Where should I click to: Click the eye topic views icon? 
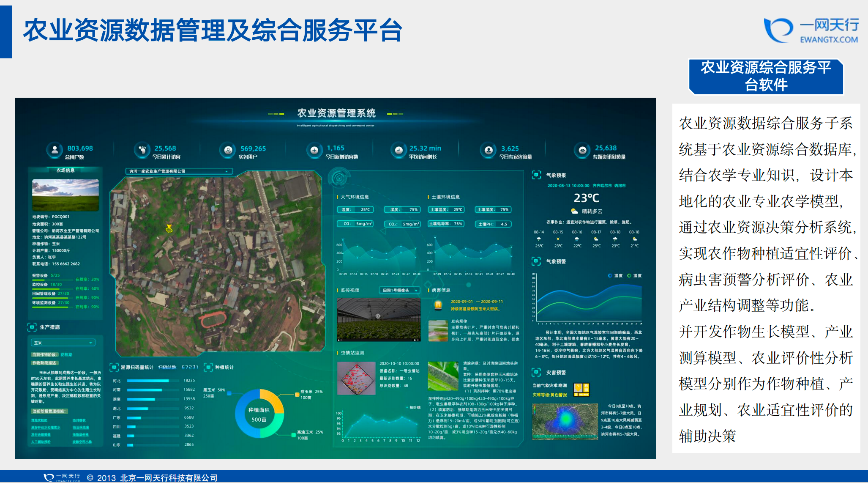[582, 150]
